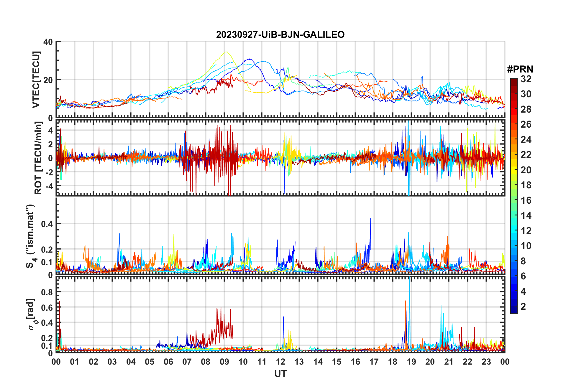561x392 pixels.
Task: Click the dark red sigma phi spike just after 00 UT
Action: pyautogui.click(x=60, y=324)
